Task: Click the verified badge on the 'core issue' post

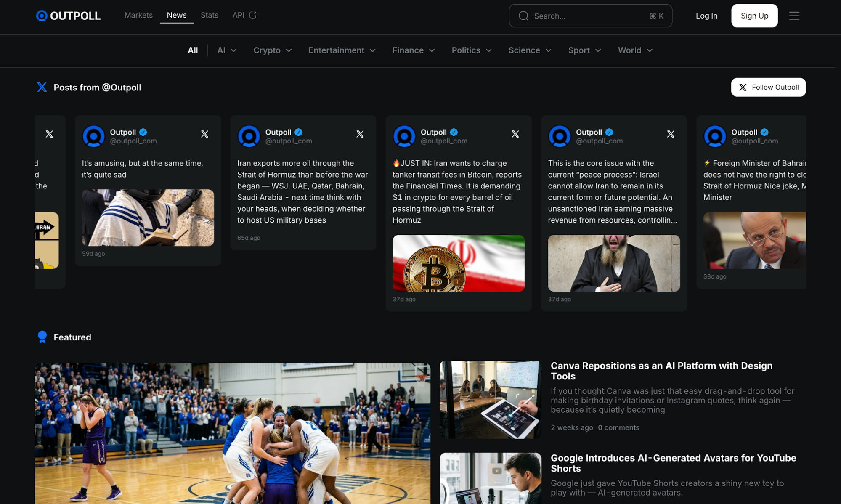Action: [609, 132]
